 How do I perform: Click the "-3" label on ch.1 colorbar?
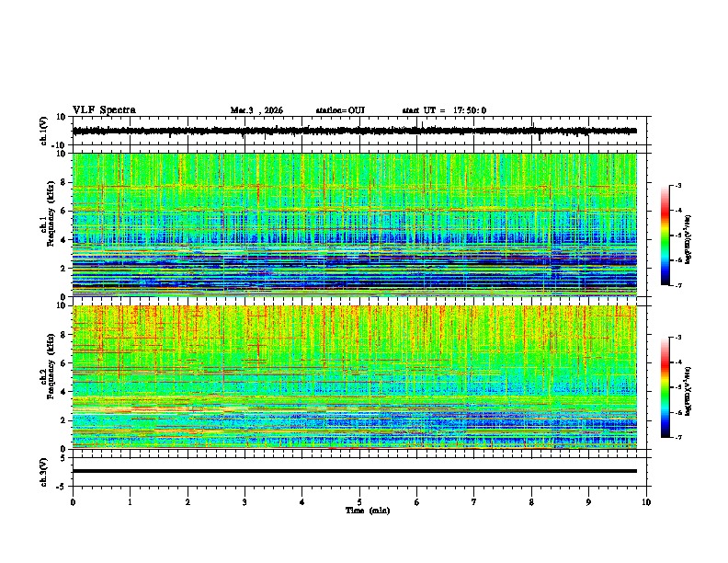[677, 185]
